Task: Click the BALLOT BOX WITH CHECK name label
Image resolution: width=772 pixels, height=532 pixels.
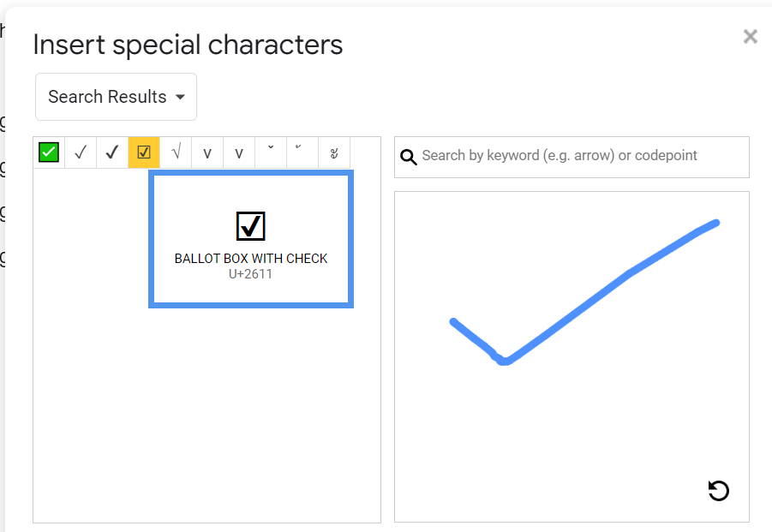Action: [250, 259]
